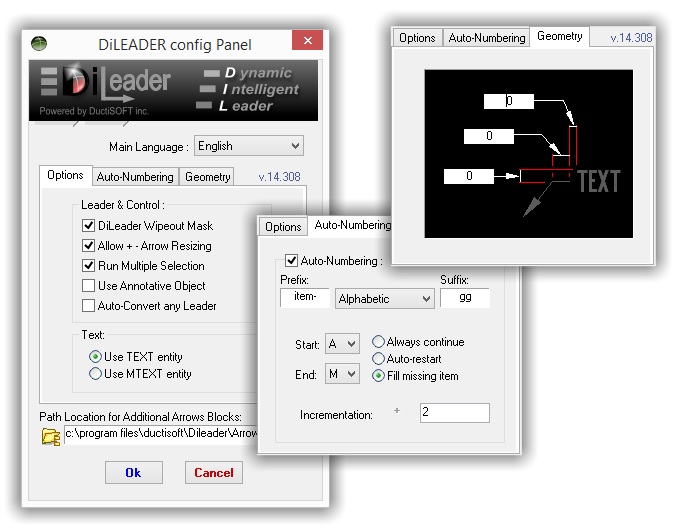Close the DiLEADER config Panel window
The height and width of the screenshot is (530, 679).
pos(306,43)
